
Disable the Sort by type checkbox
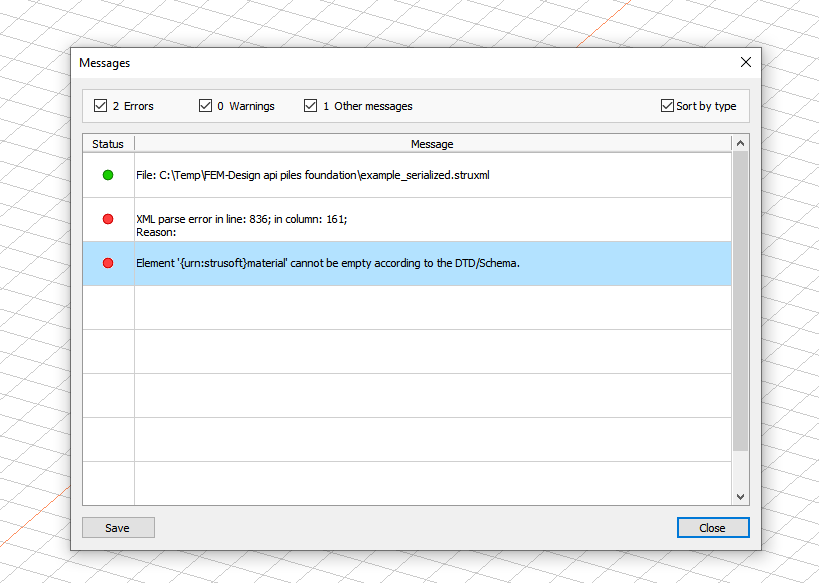click(x=667, y=106)
